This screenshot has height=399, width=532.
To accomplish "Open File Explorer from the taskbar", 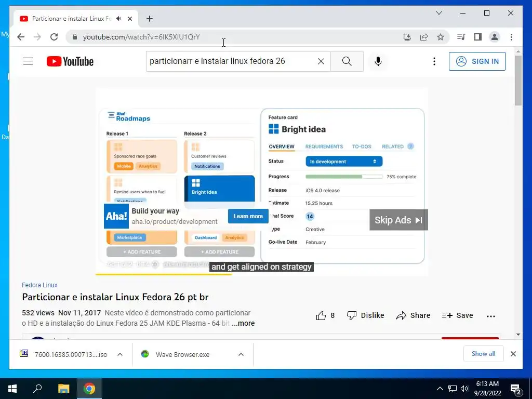I will point(63,389).
